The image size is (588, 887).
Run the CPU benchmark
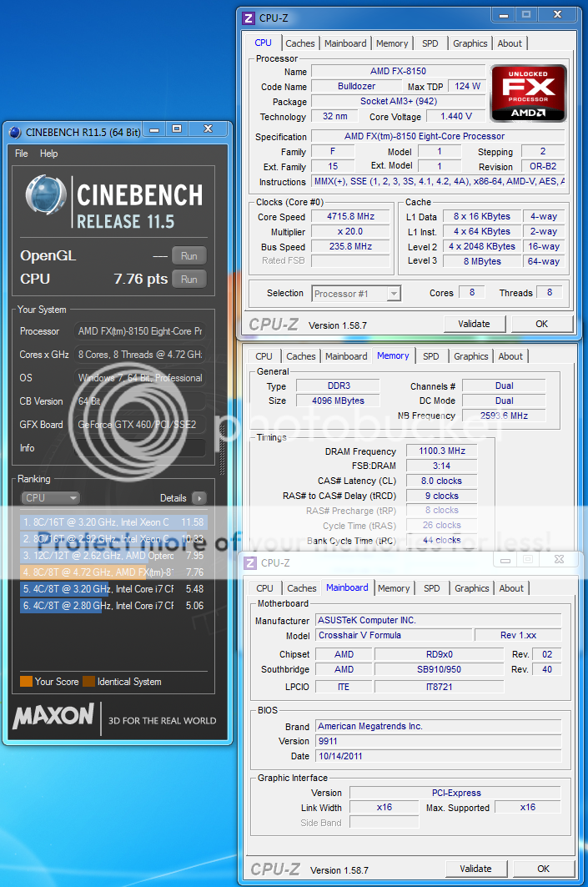(188, 280)
